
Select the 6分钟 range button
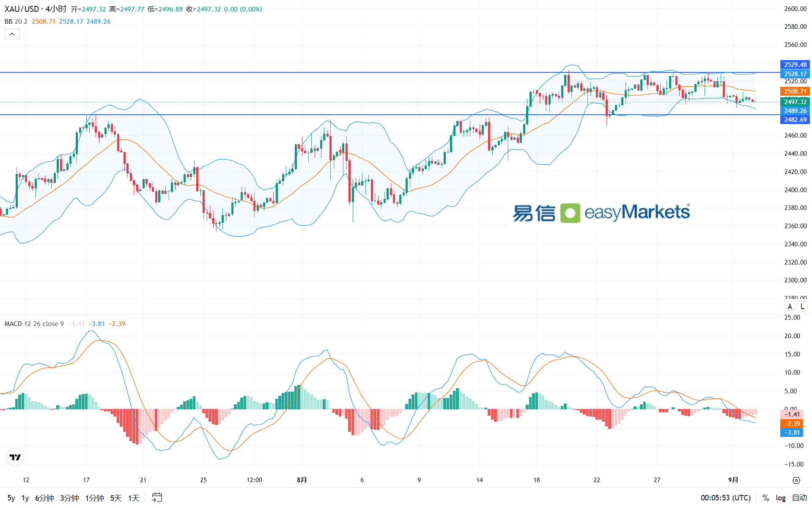pyautogui.click(x=44, y=498)
